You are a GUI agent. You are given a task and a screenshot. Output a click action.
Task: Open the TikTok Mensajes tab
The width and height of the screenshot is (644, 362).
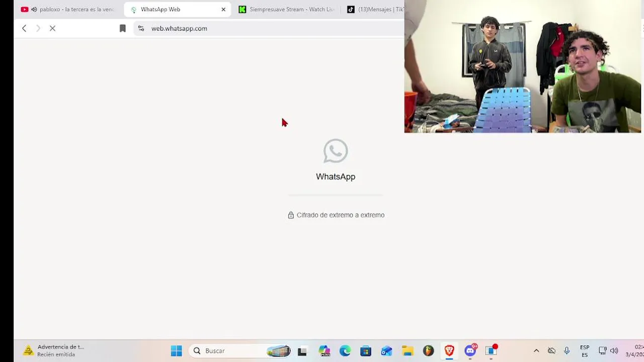pos(375,10)
